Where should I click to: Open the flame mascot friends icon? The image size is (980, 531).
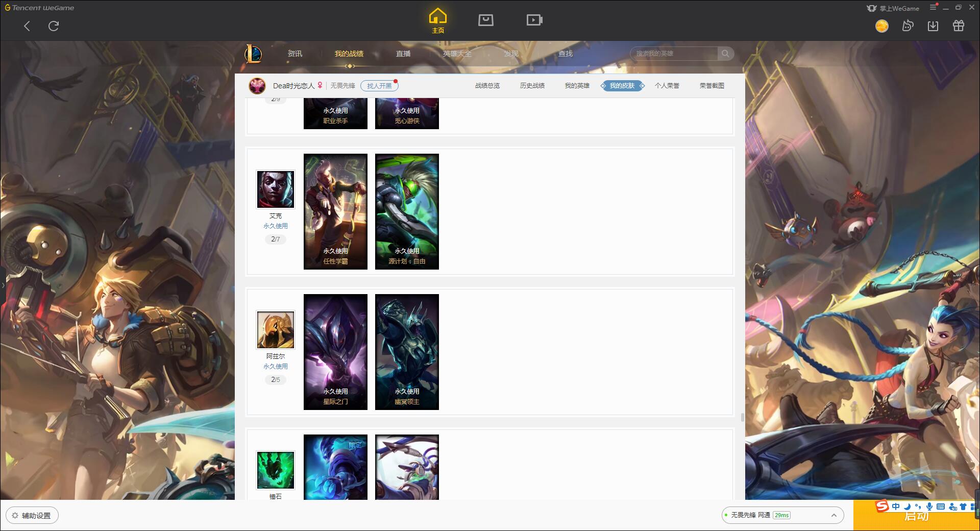click(908, 26)
